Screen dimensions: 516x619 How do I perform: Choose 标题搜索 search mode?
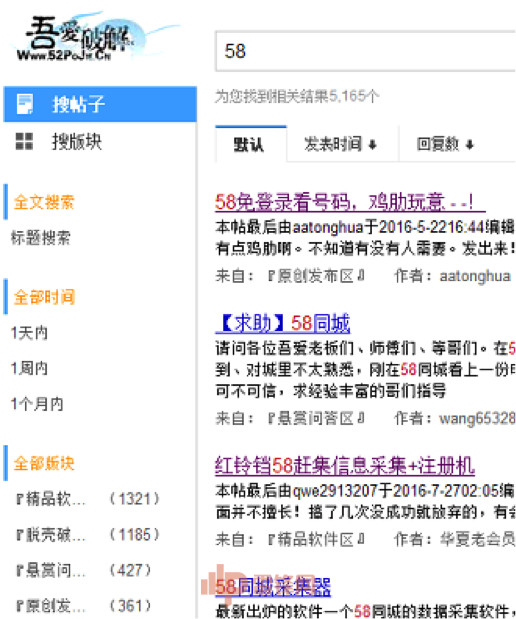click(x=41, y=238)
